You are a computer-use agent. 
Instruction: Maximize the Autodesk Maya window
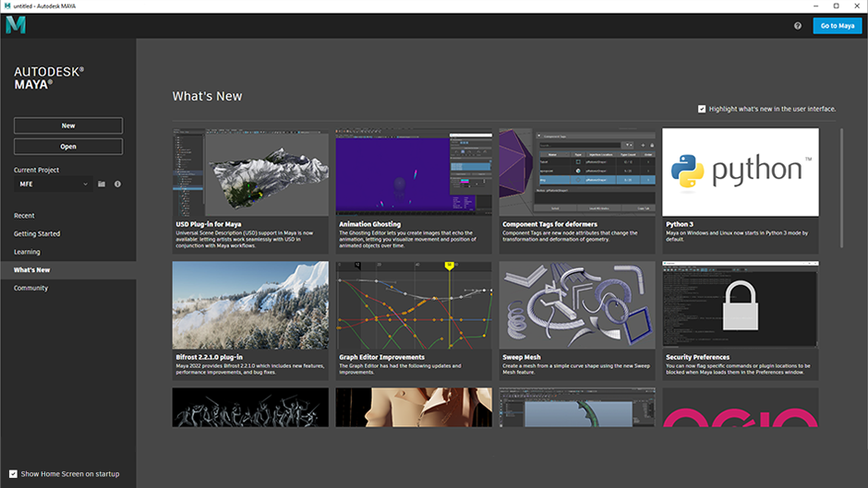point(837,6)
